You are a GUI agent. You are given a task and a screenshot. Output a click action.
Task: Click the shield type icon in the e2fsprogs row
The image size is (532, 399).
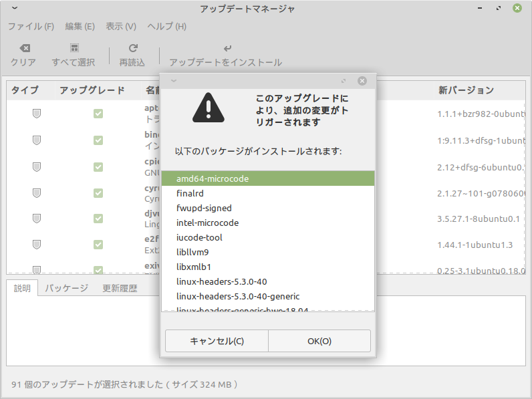coord(37,245)
